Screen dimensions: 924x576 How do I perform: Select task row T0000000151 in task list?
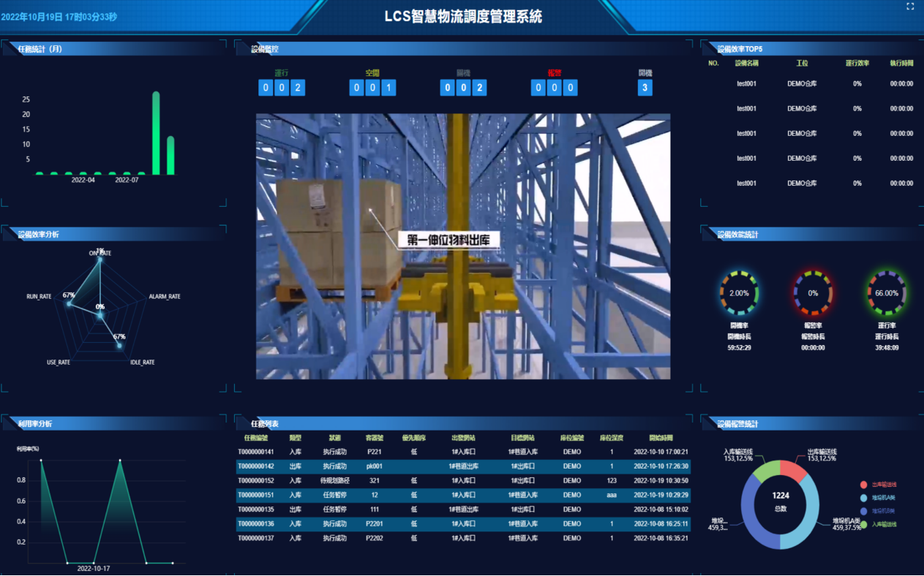[462, 495]
